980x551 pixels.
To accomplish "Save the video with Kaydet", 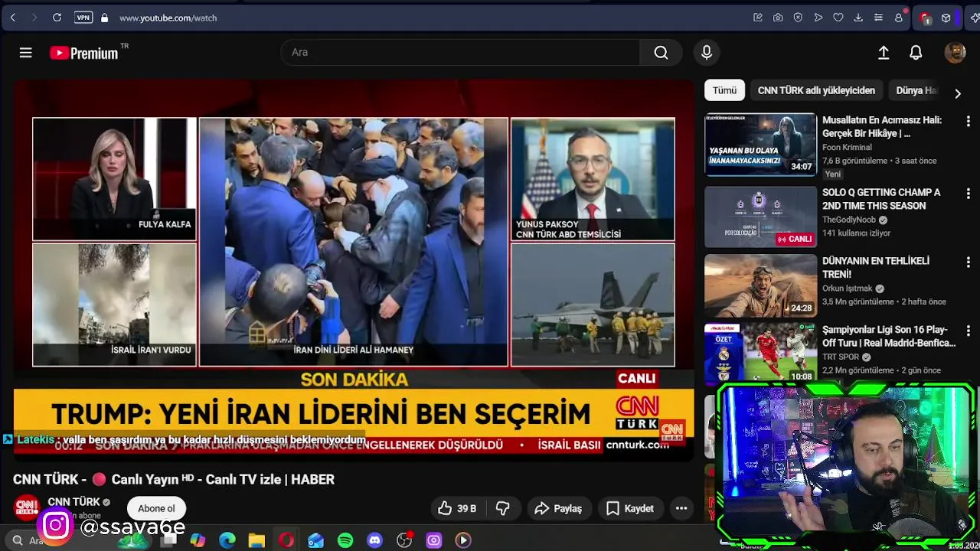I will point(630,508).
